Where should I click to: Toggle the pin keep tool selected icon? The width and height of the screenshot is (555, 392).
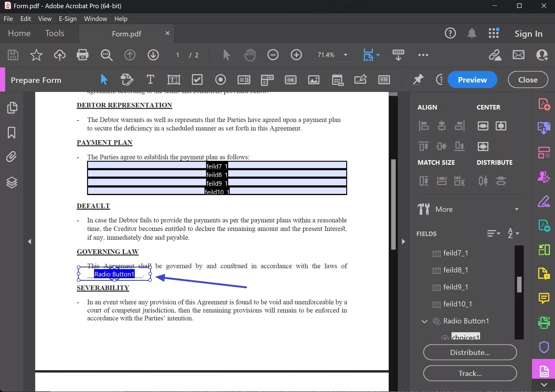[418, 80]
